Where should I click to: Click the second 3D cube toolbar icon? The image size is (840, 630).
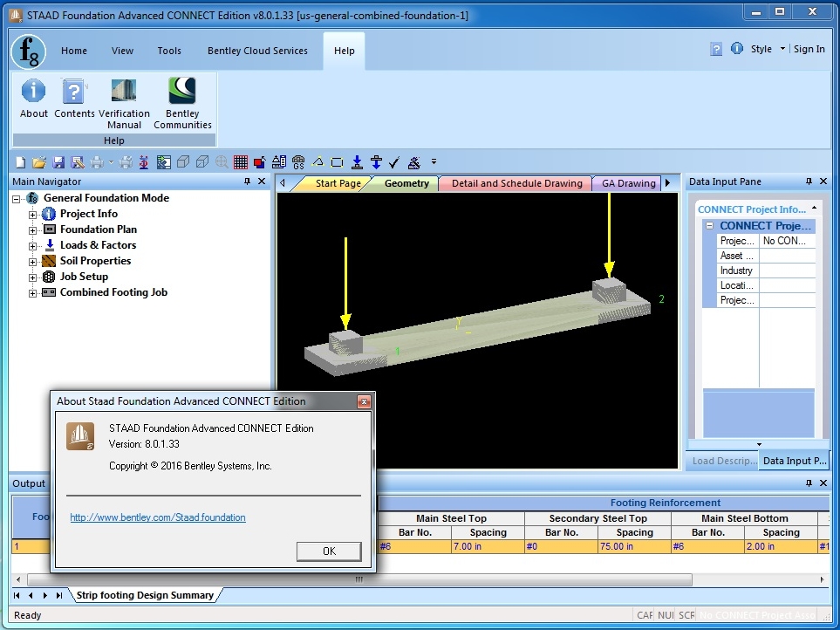(202, 161)
